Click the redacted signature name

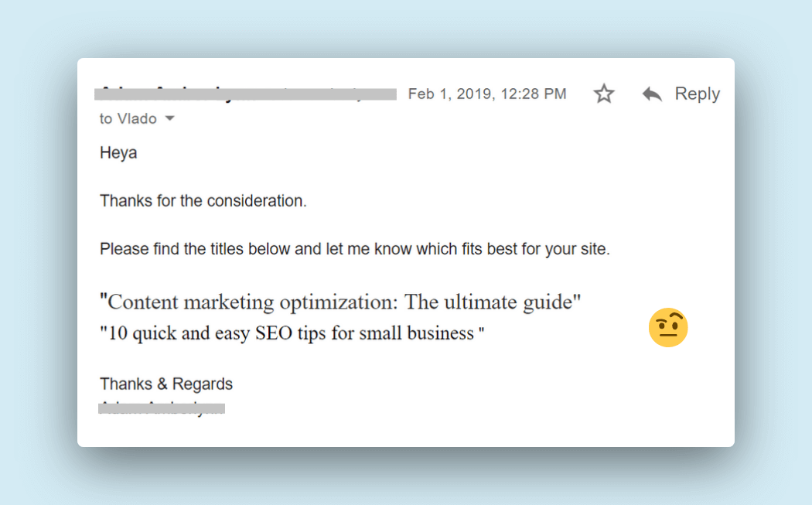[x=162, y=408]
